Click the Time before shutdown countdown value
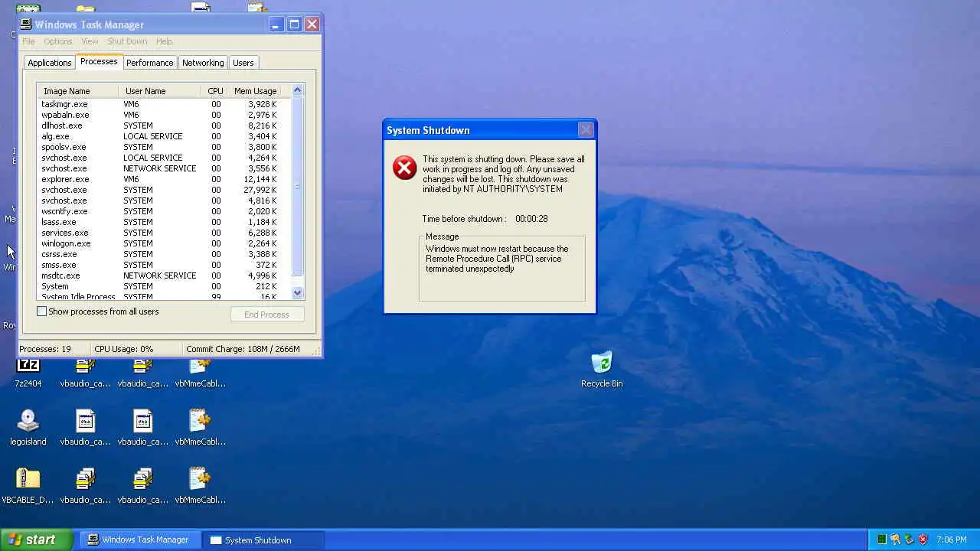 click(531, 219)
